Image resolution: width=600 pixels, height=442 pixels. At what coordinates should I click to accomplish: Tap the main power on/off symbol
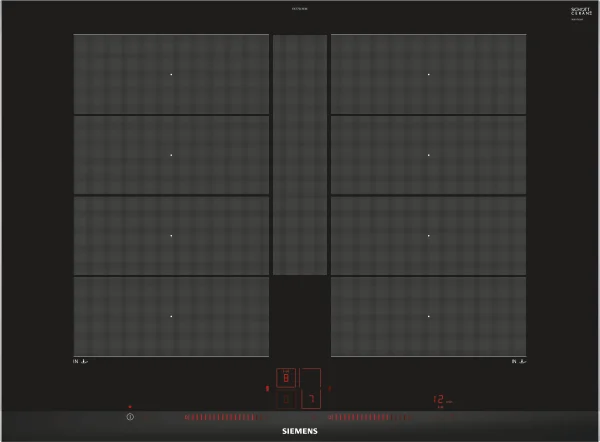click(130, 417)
